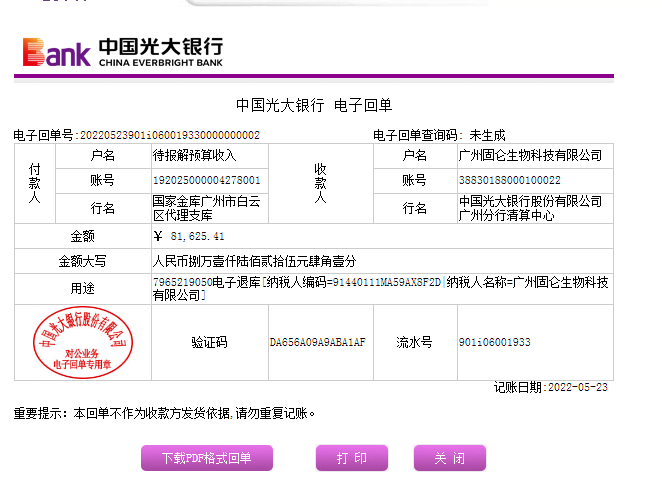Select the receipt number 20220523901i060019330000000002
This screenshot has height=495, width=662.
click(x=170, y=135)
